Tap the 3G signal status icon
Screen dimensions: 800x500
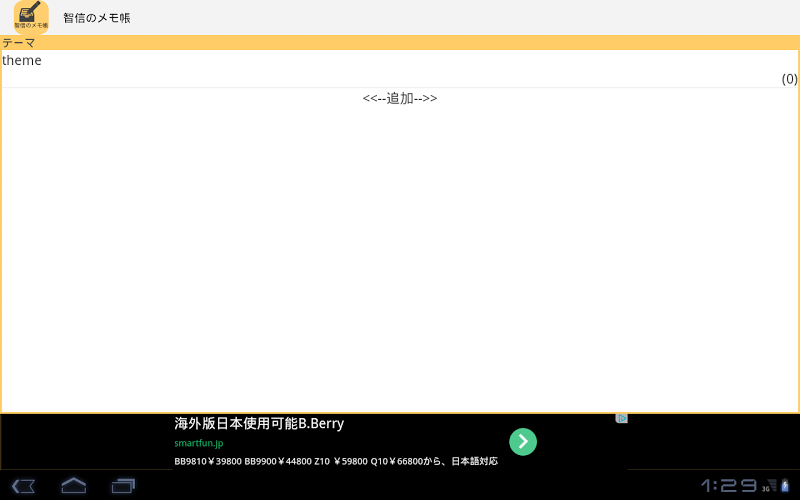click(x=769, y=485)
